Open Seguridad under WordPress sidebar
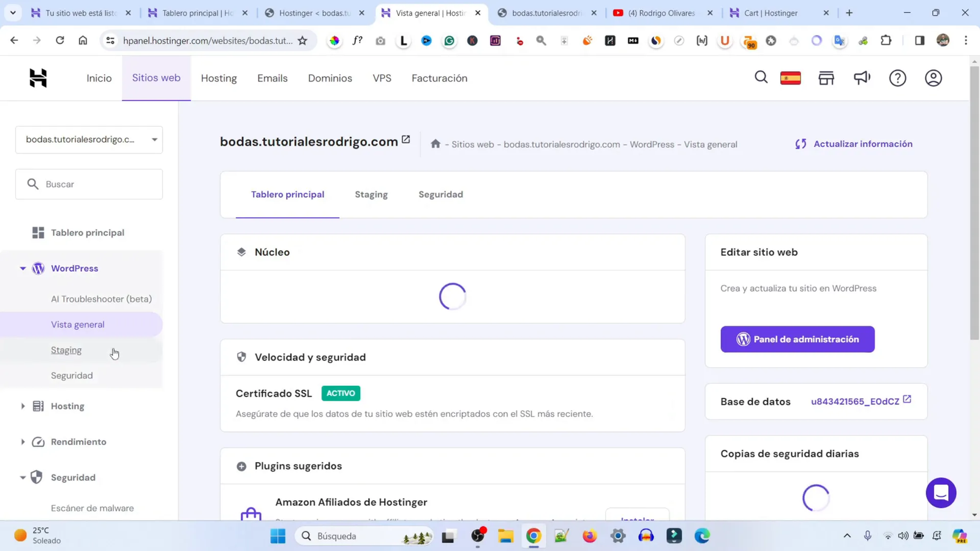Image resolution: width=980 pixels, height=551 pixels. 72,375
